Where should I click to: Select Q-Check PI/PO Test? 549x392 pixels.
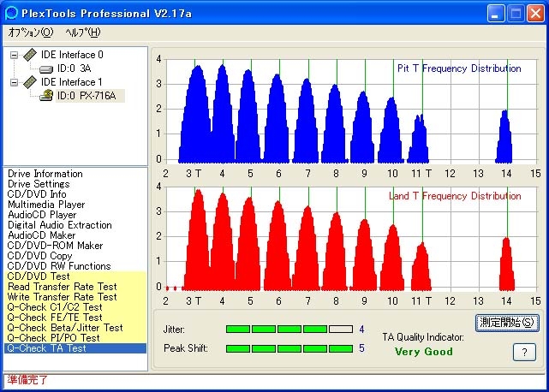pos(53,338)
